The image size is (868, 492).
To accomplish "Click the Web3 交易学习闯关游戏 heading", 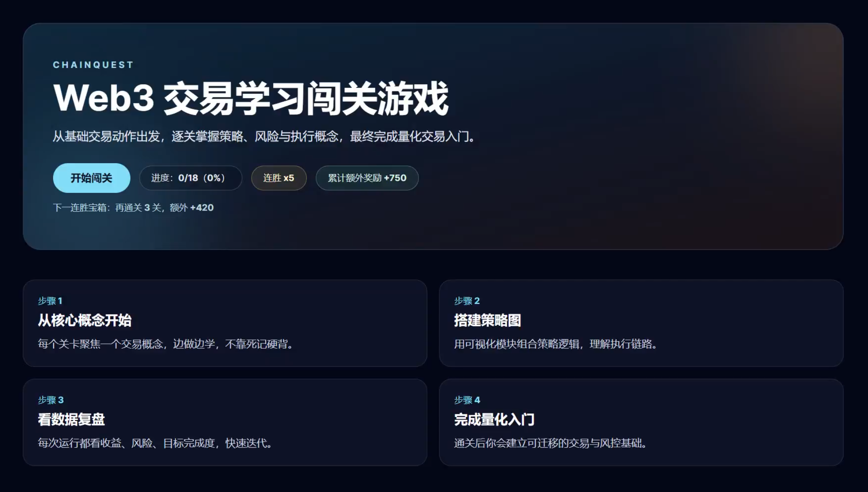I will [250, 98].
